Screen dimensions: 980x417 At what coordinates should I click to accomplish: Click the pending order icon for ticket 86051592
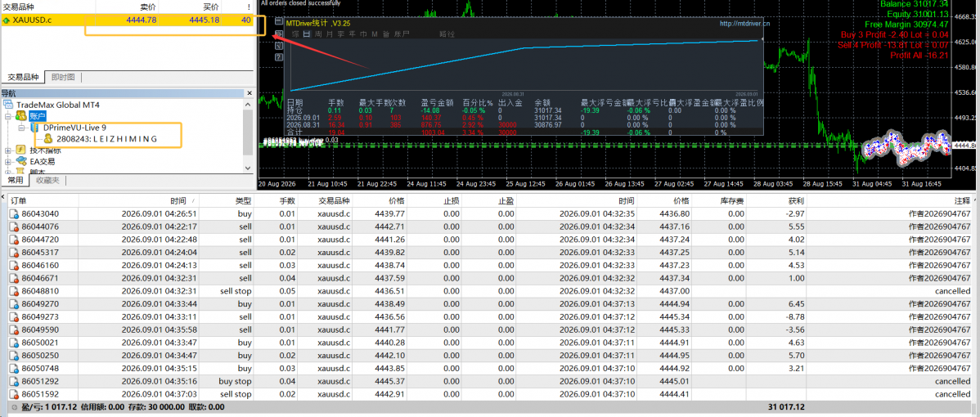coord(14,394)
